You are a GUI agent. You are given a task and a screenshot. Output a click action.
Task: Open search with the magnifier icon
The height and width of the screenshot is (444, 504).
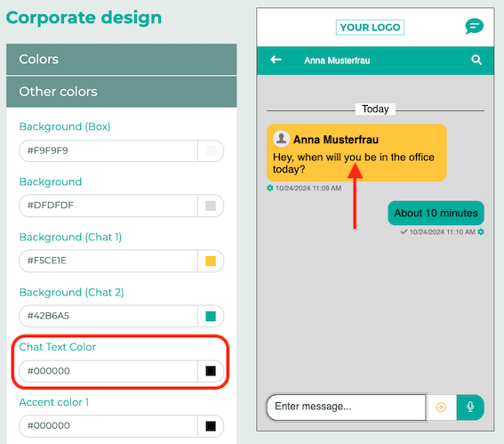coord(476,60)
